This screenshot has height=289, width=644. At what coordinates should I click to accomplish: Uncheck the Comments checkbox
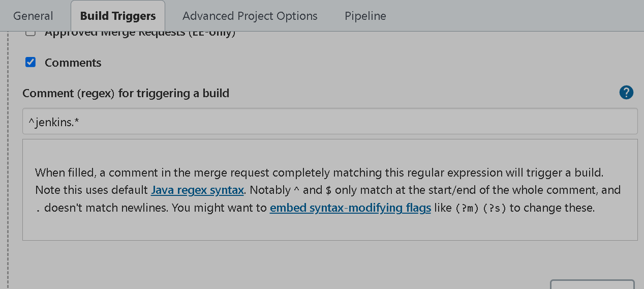pyautogui.click(x=30, y=62)
